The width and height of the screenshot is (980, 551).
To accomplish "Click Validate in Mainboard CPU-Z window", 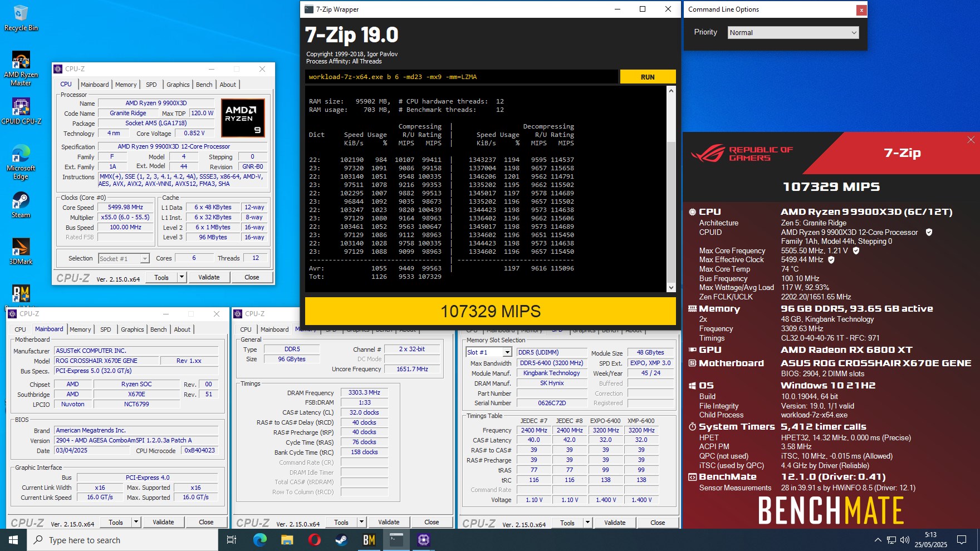I will [x=163, y=522].
